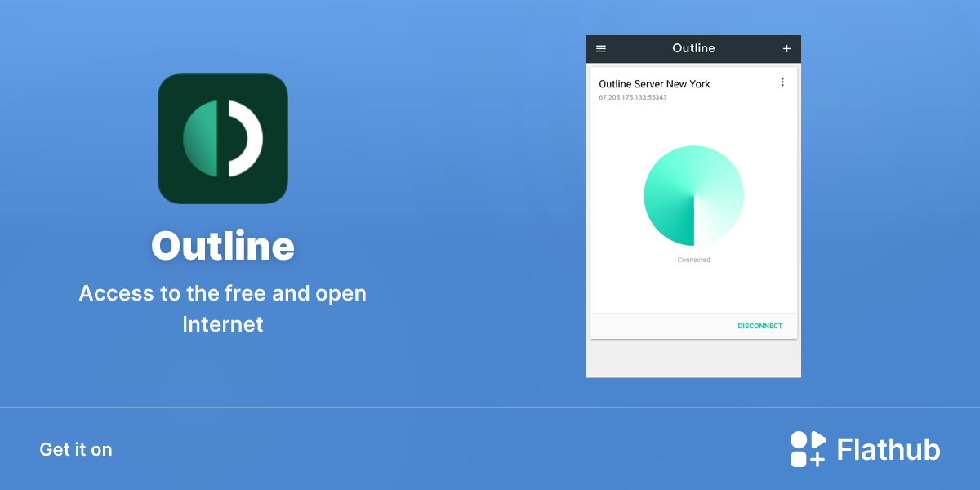Click the Outline app logo icon
The width and height of the screenshot is (980, 490).
223,139
